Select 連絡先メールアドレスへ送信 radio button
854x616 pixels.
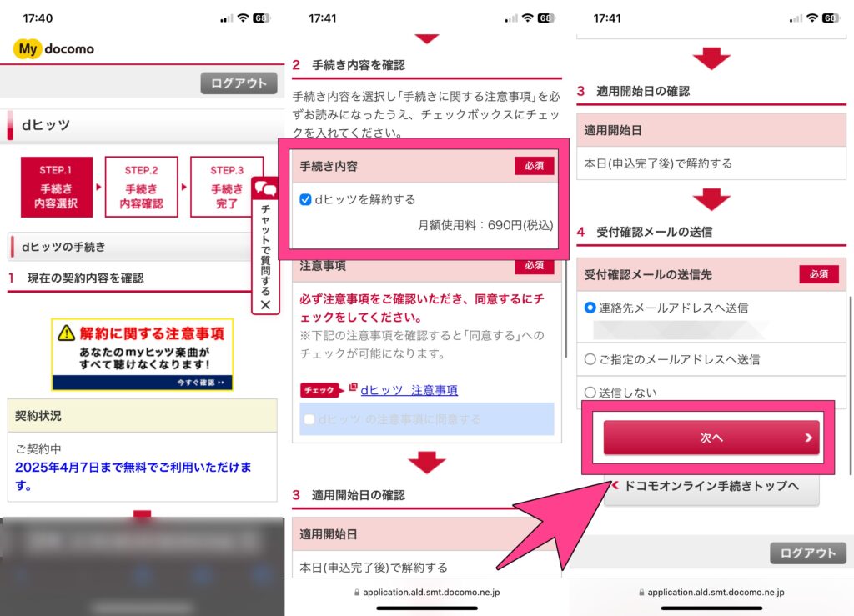click(x=590, y=308)
